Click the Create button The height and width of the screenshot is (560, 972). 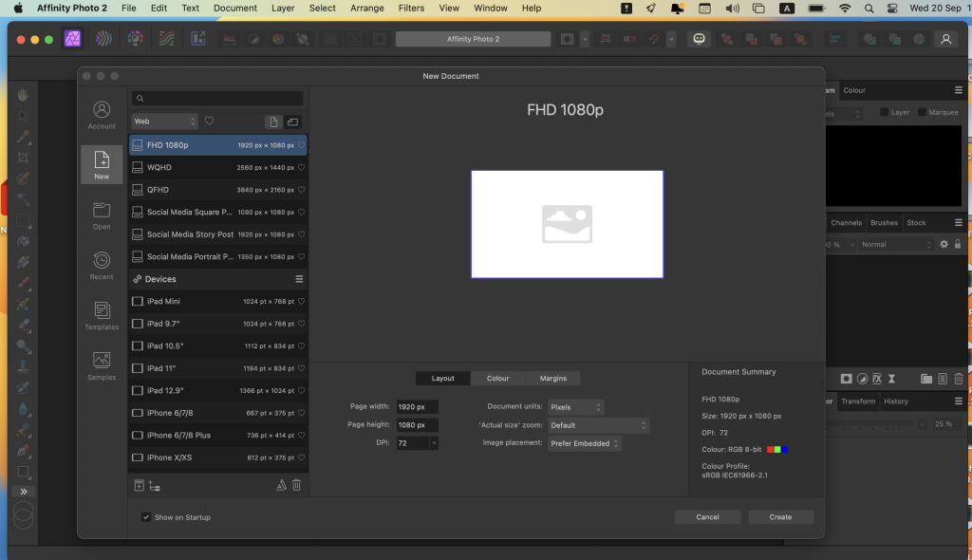click(x=780, y=517)
